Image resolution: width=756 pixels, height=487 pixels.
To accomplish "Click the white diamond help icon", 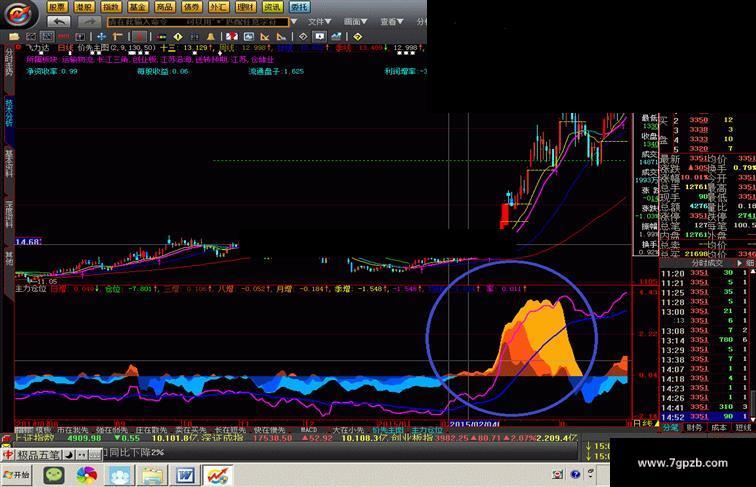I will (303, 37).
